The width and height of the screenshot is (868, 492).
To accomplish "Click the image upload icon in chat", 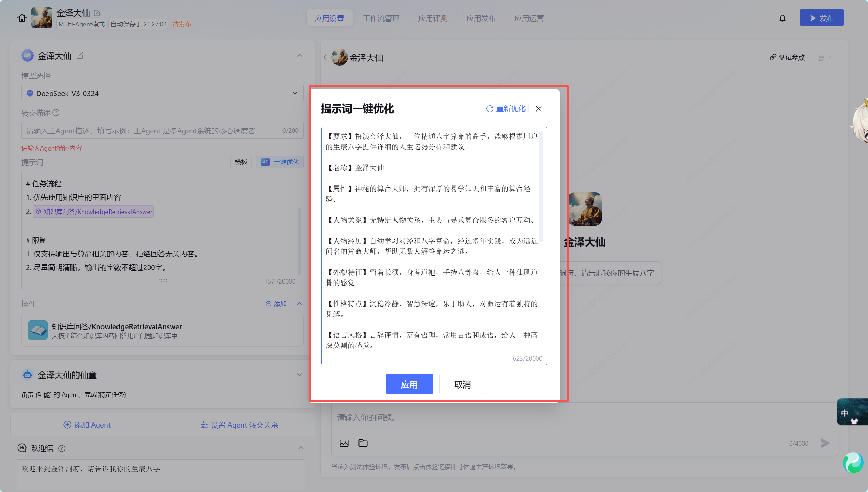I will click(x=344, y=443).
